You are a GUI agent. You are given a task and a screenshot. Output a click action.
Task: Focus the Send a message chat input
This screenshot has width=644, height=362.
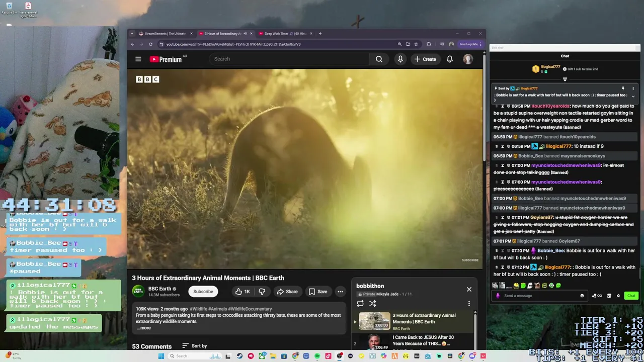coord(541,296)
